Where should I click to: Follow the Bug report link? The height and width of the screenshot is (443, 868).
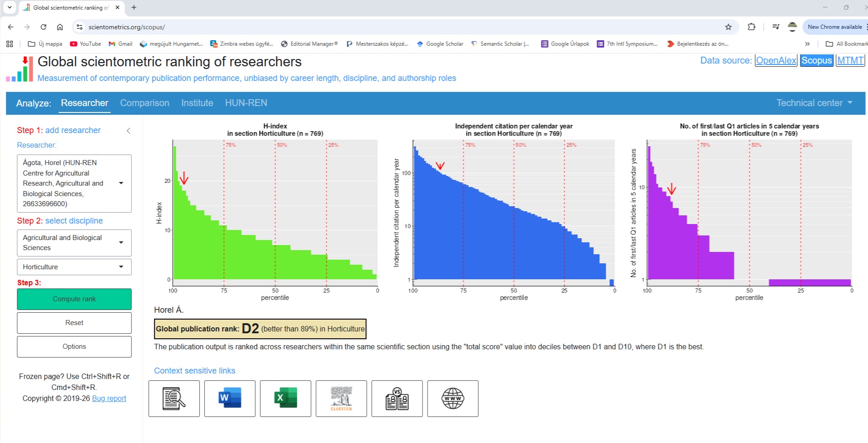pos(109,398)
